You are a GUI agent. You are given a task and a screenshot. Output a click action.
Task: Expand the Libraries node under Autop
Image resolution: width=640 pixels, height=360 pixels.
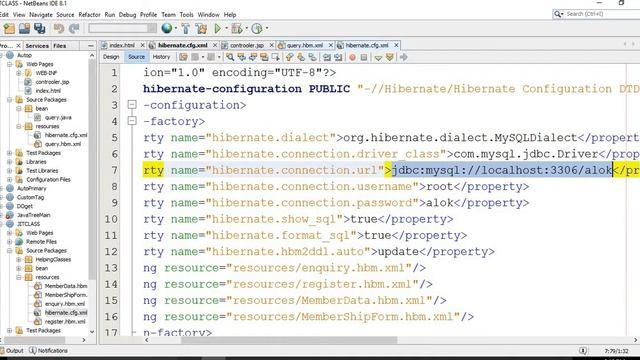pos(9,162)
